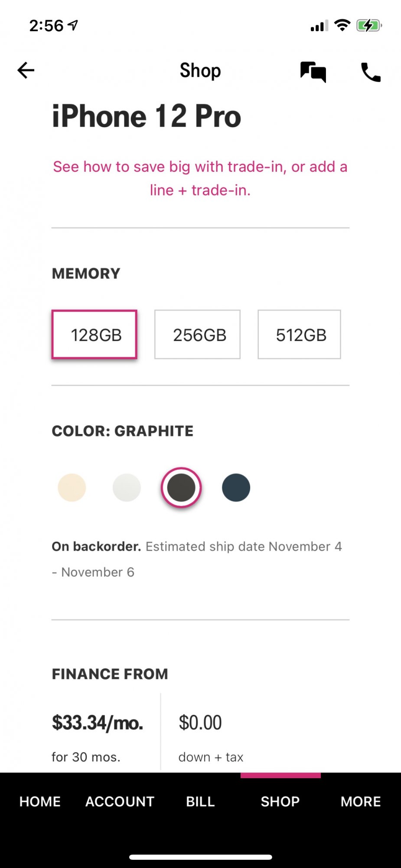This screenshot has width=401, height=868.
Task: Switch to the ACCOUNT tab
Action: coord(120,801)
